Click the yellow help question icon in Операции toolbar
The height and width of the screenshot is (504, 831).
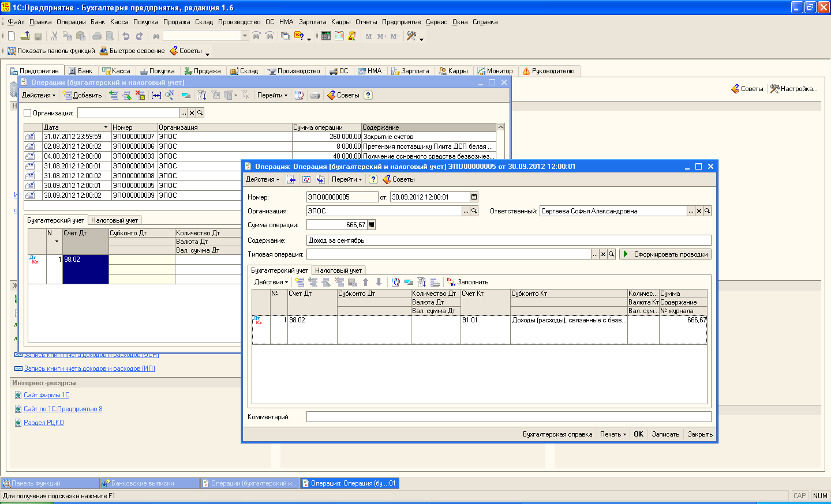[368, 95]
